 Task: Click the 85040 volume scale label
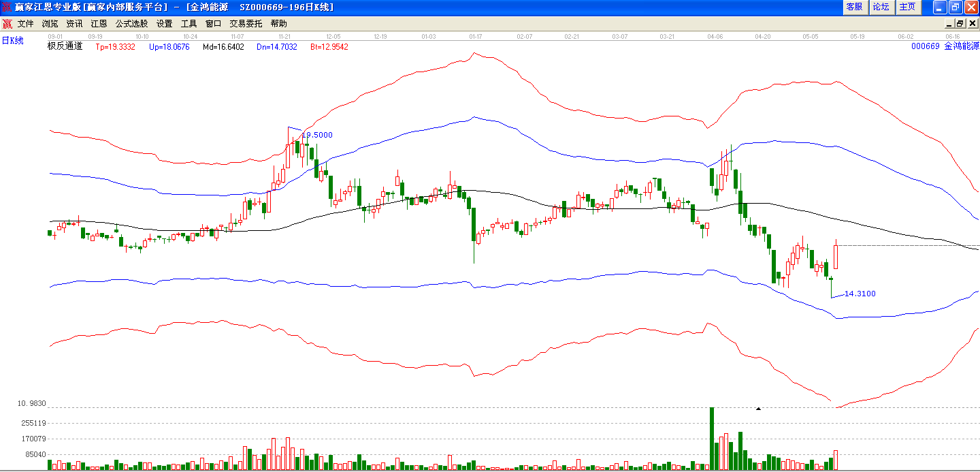coord(36,454)
